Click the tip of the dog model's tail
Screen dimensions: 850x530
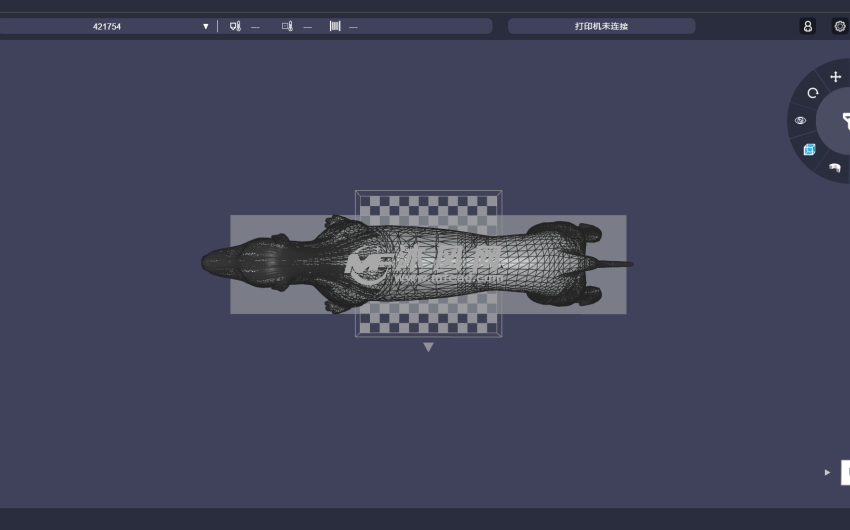pos(628,264)
